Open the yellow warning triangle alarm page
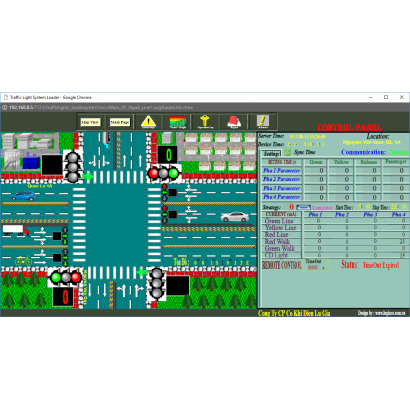Viewport: 410px width, 410px height. tap(148, 122)
